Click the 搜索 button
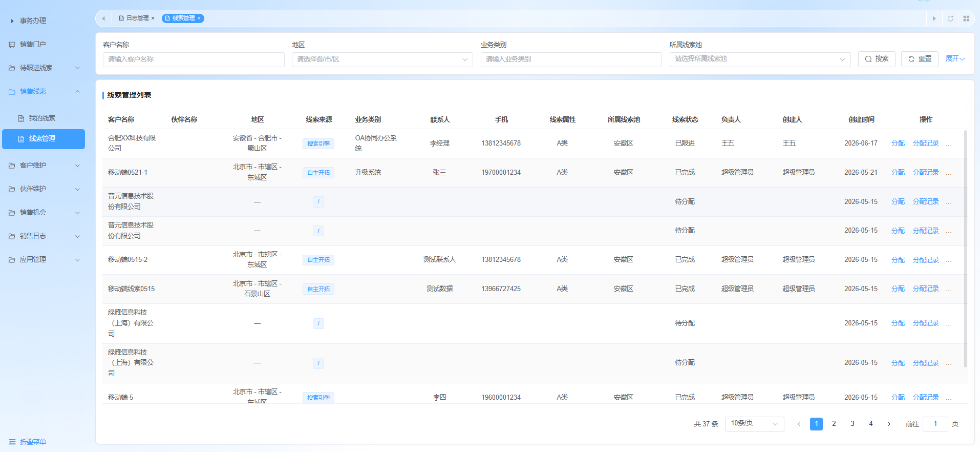The image size is (980, 452). tap(877, 59)
